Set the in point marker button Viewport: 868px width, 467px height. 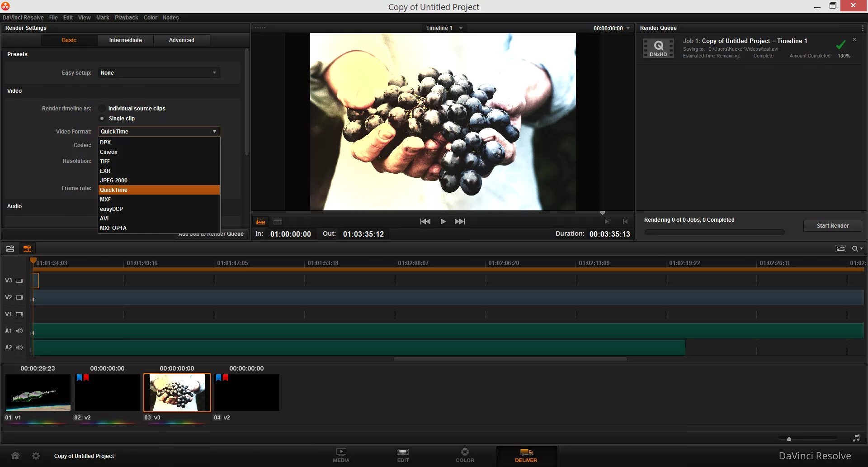[x=625, y=221]
